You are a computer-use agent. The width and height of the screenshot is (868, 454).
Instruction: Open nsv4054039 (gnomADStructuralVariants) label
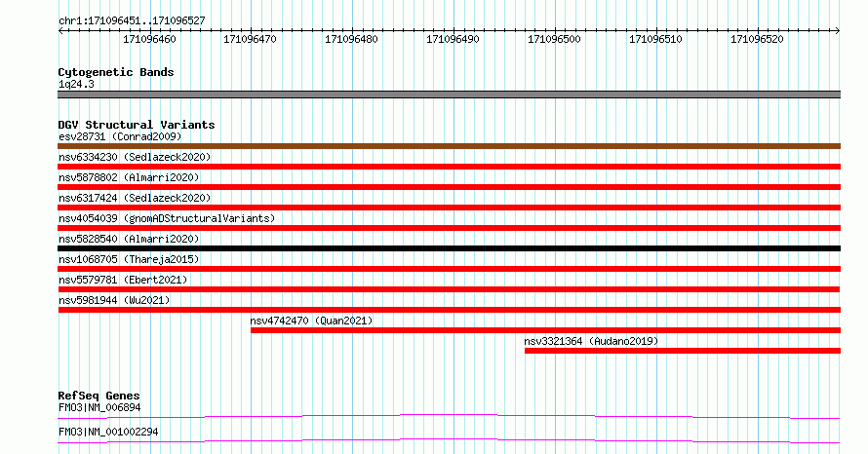167,218
